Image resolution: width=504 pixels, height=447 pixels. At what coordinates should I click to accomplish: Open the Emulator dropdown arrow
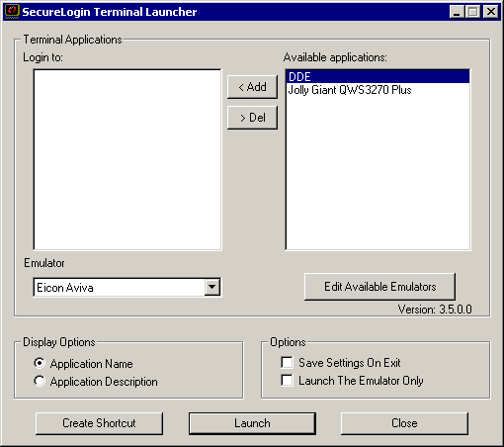coord(212,287)
